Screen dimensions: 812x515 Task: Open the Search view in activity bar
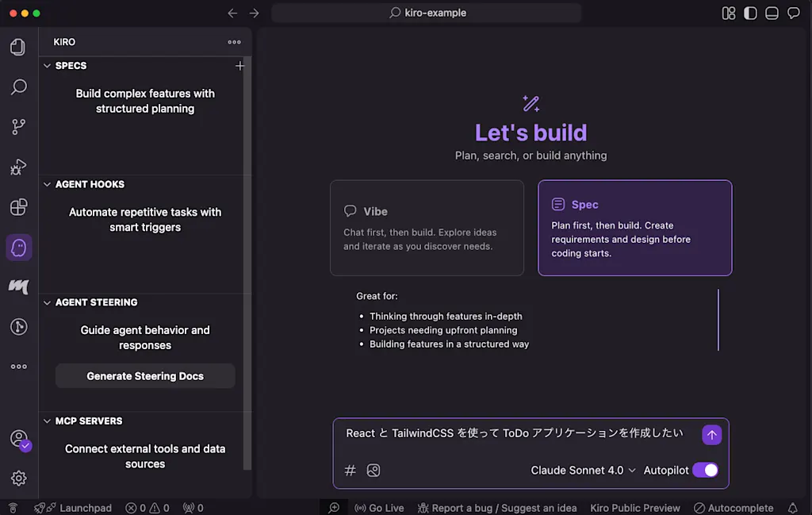pos(19,86)
